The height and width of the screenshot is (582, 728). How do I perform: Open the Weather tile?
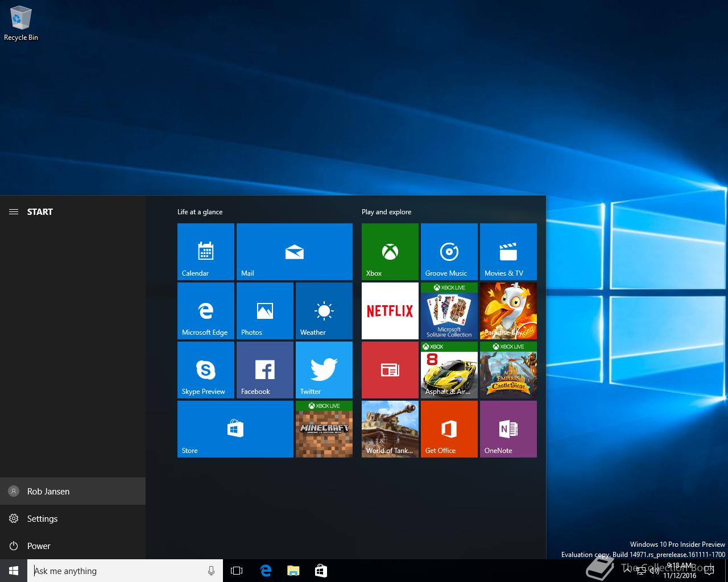[x=324, y=311]
